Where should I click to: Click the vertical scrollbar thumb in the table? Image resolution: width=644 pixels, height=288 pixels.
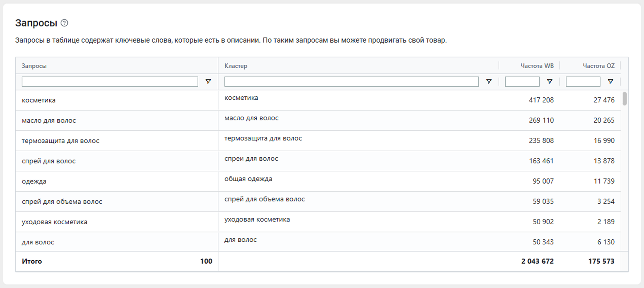tap(624, 98)
